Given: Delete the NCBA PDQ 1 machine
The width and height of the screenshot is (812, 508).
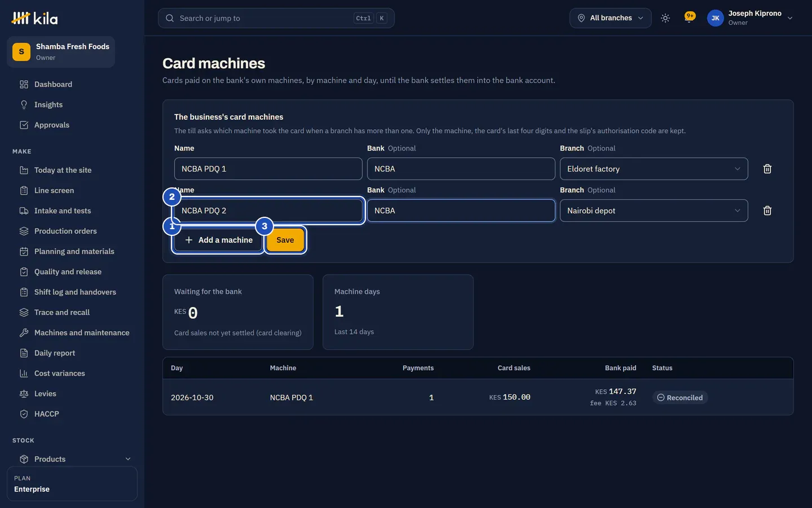Looking at the screenshot, I should tap(767, 169).
